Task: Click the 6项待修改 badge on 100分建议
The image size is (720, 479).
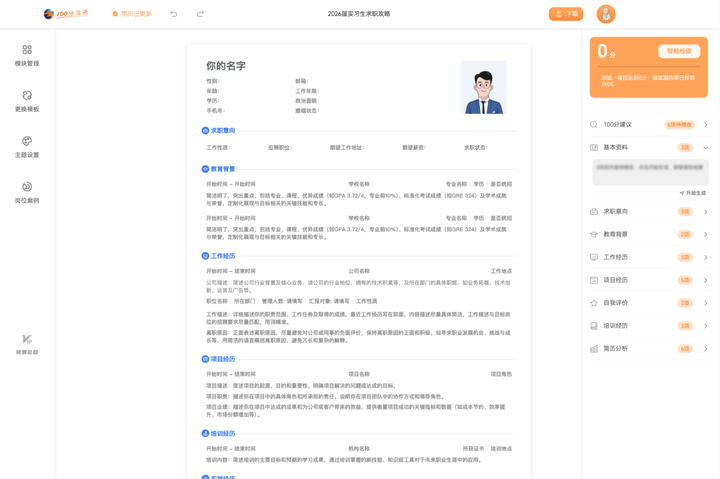Action: point(680,124)
